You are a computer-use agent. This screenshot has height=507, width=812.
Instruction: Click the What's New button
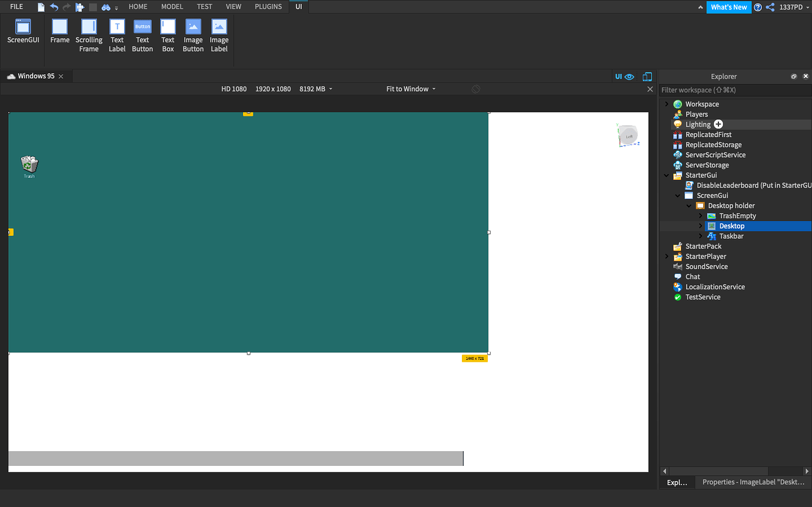pos(728,7)
